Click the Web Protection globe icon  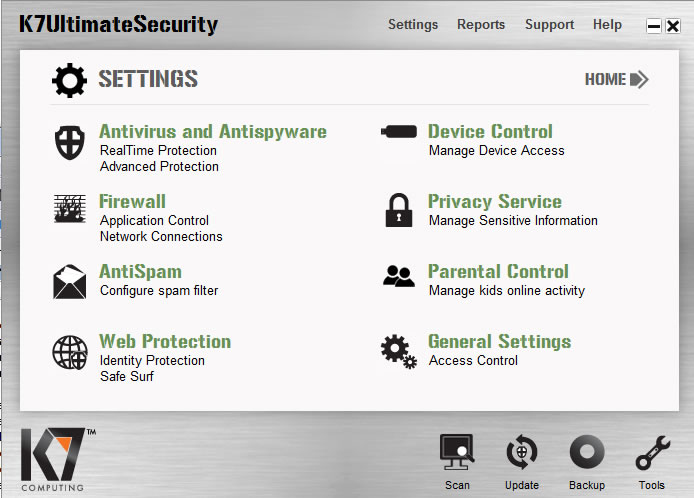tap(69, 352)
